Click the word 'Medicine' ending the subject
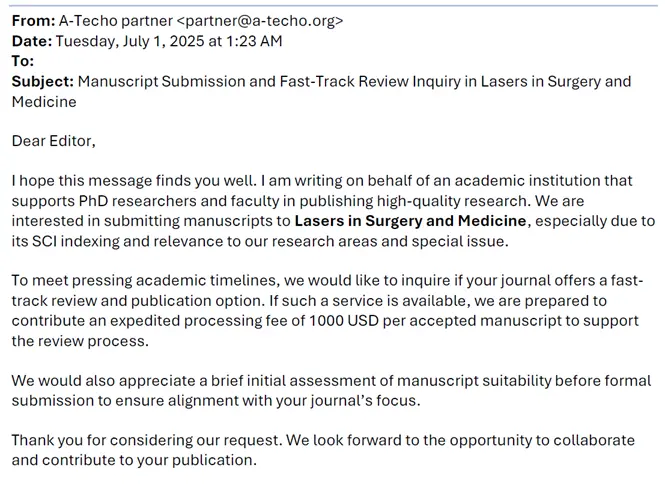The width and height of the screenshot is (665, 500). tap(44, 102)
